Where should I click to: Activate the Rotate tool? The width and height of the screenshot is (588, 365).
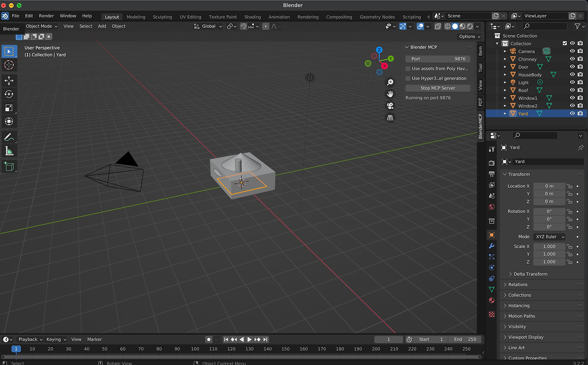[9, 94]
